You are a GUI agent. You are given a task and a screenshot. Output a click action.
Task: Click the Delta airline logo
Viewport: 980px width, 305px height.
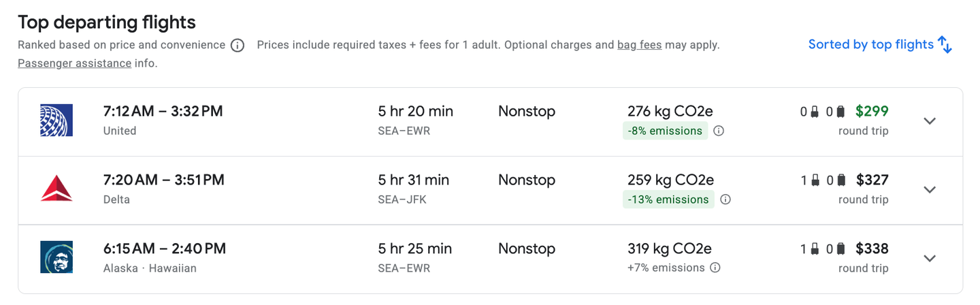click(x=56, y=189)
